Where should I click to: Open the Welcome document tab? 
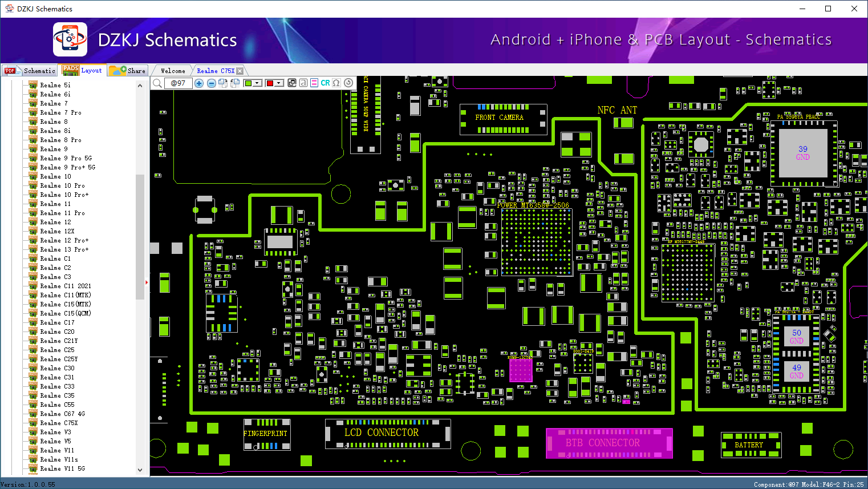173,71
